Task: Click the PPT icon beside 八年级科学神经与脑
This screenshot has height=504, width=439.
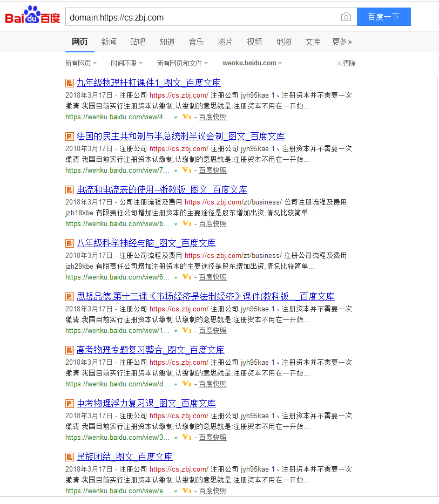Action: point(70,243)
